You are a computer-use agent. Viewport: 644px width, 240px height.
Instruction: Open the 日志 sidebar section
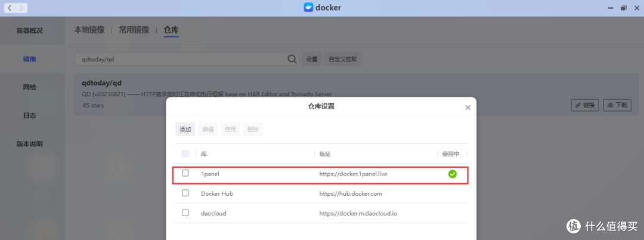pos(30,116)
